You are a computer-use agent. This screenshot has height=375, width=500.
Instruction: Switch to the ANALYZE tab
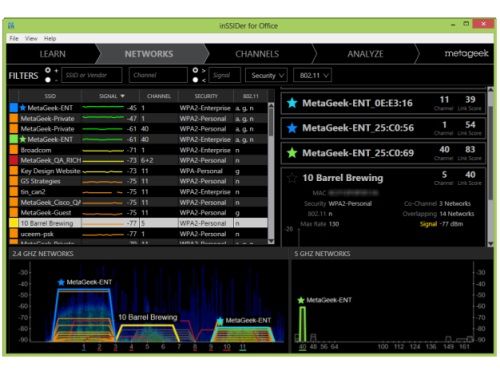coord(365,54)
